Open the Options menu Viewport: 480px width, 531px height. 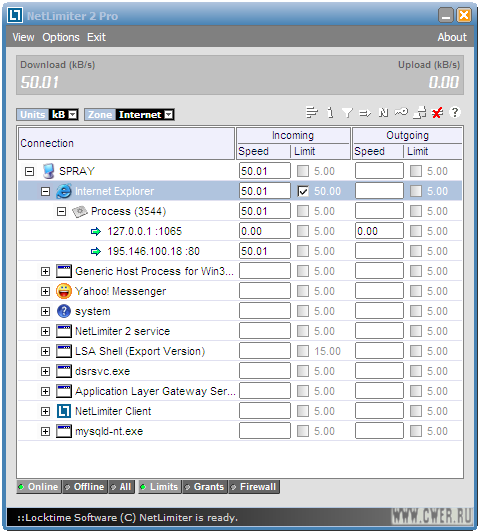tap(61, 37)
